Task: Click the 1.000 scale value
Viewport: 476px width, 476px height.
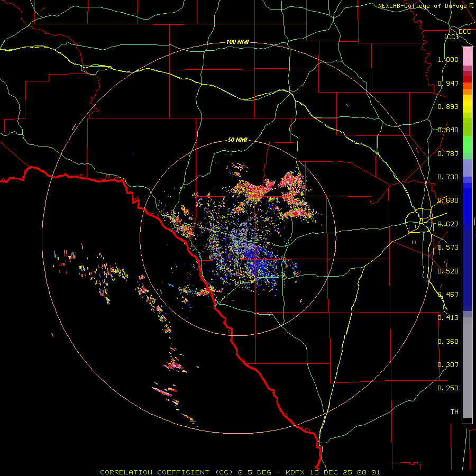Action: click(x=448, y=59)
